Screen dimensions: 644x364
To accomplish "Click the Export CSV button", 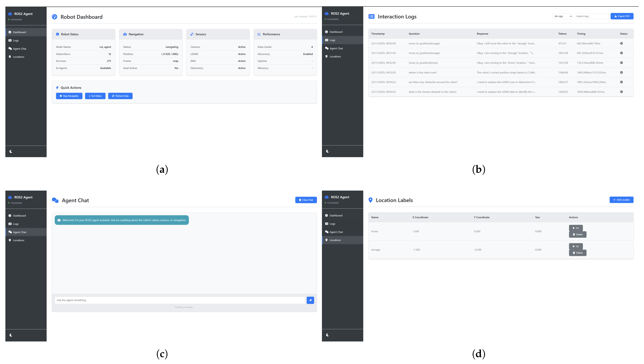I will (622, 16).
